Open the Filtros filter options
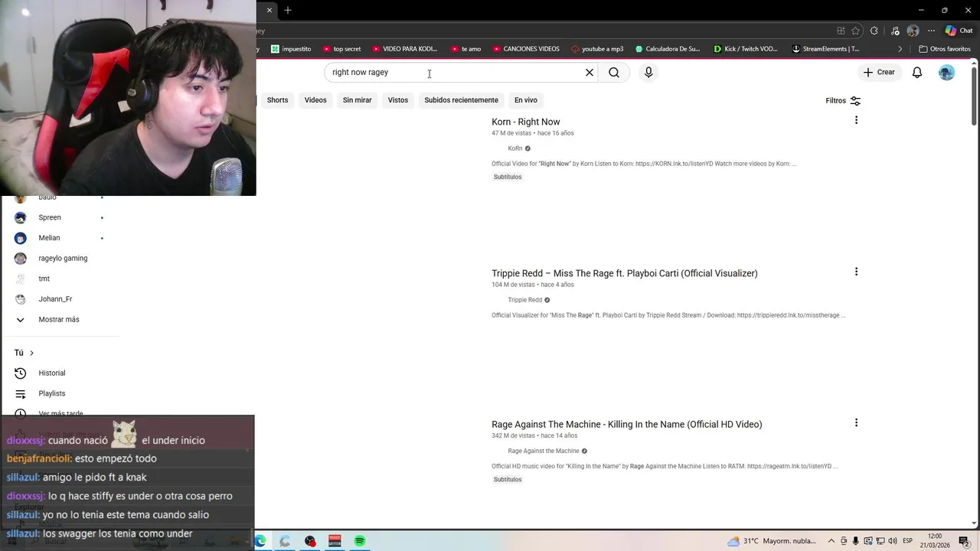The image size is (980, 551). tap(843, 100)
